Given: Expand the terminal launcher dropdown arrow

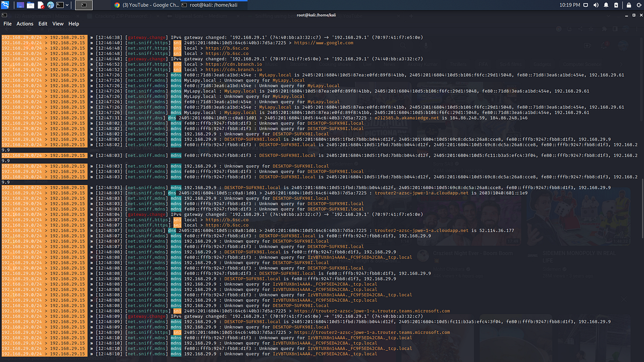Looking at the screenshot, I should click(x=67, y=5).
